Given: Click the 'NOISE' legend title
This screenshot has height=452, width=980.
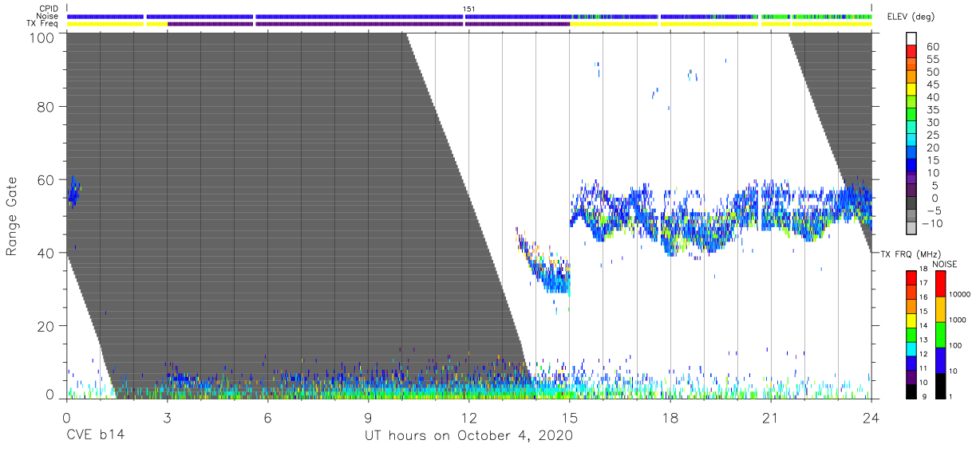Looking at the screenshot, I should [946, 264].
